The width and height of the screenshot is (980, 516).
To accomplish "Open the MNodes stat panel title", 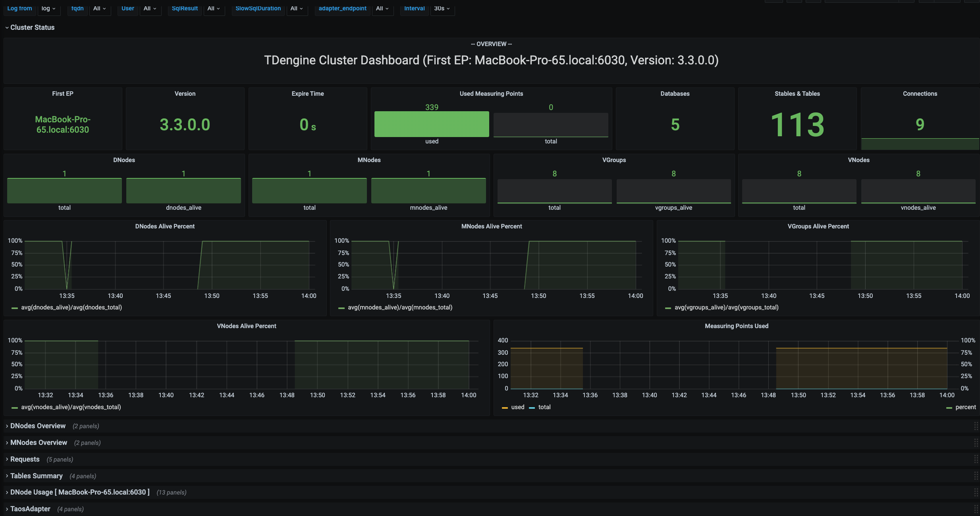I will (369, 160).
